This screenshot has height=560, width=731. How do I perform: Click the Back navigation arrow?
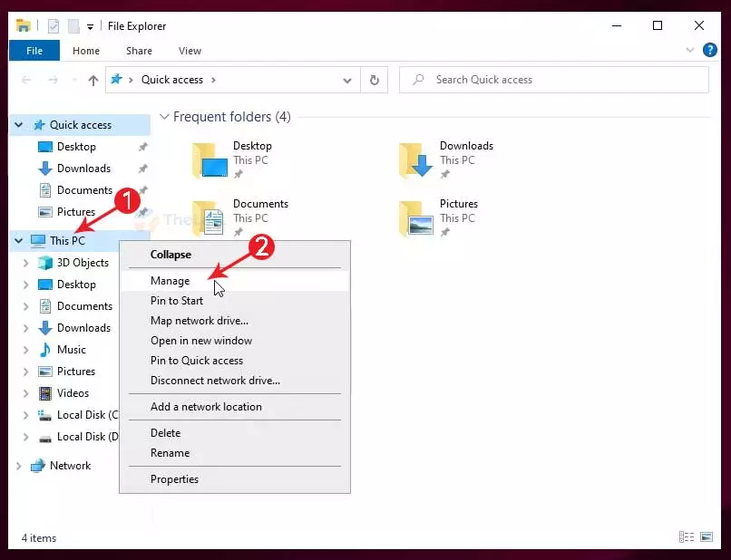click(26, 80)
